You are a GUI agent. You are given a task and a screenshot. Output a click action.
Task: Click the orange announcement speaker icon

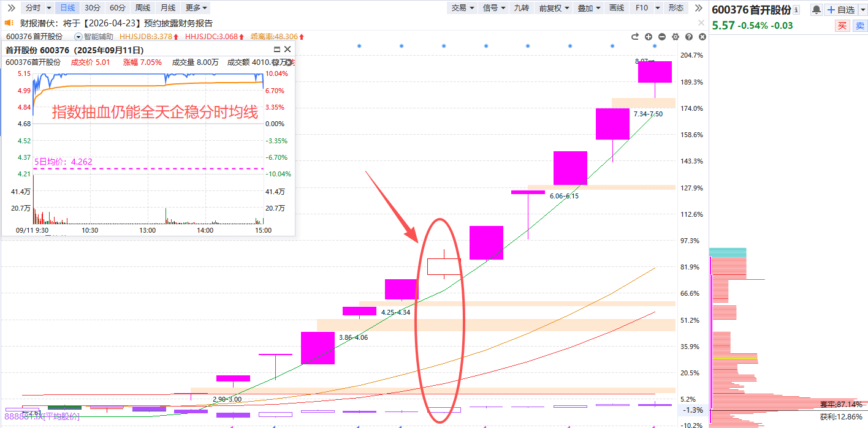(x=9, y=23)
